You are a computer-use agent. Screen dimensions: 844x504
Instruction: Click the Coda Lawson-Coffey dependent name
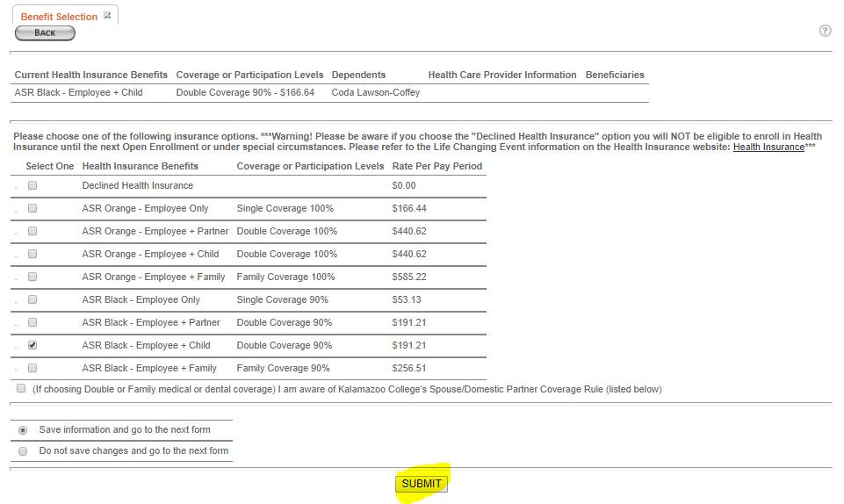[376, 92]
